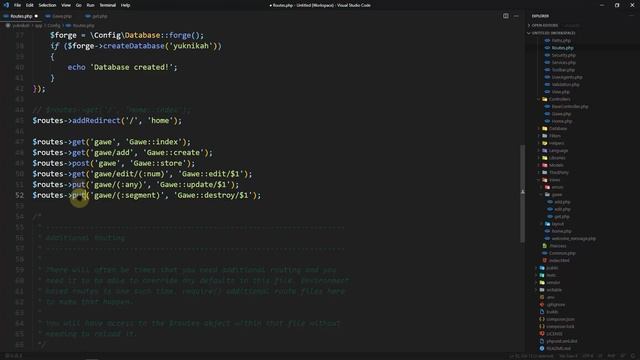The image size is (640, 360).
Task: Open the Run menu
Action: (90, 5)
